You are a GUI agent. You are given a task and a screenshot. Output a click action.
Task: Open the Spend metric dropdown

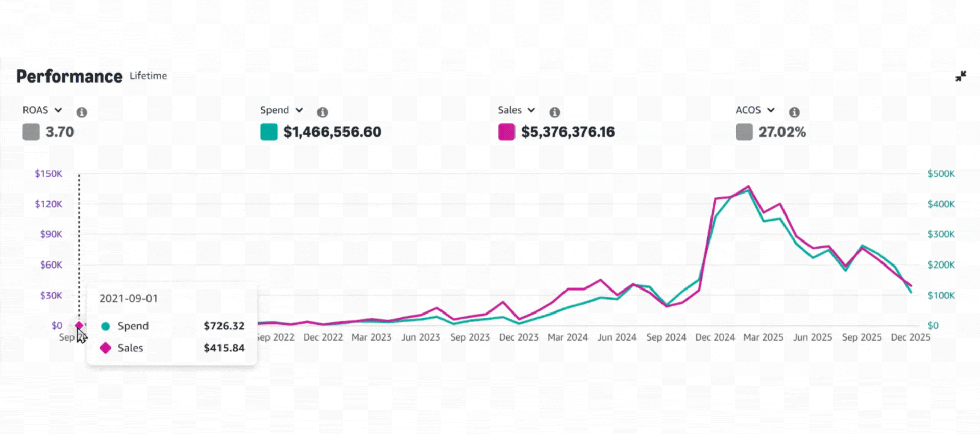click(x=281, y=110)
